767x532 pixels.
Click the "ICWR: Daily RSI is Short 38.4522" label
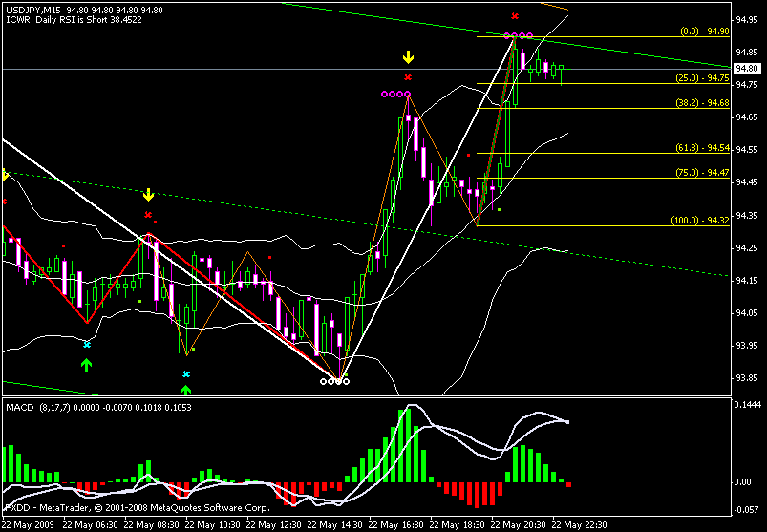click(74, 20)
